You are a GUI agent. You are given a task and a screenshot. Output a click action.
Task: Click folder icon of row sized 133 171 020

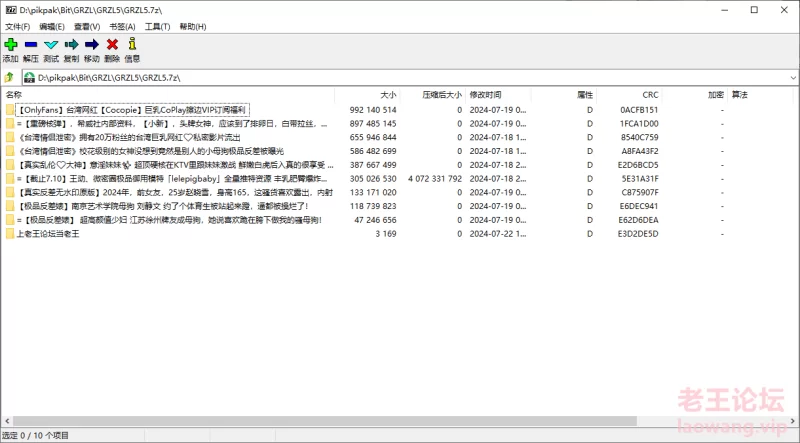[10, 192]
